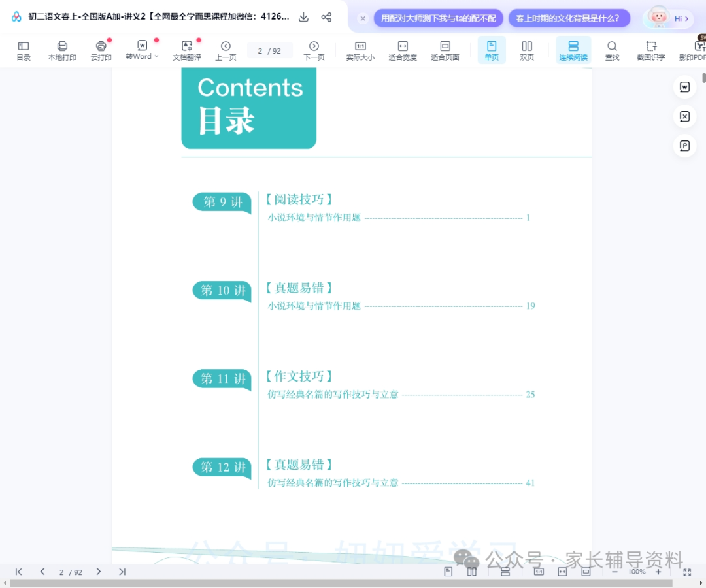The image size is (706, 588).
Task: Toggle 连续阅读 continuous reading
Action: [573, 50]
